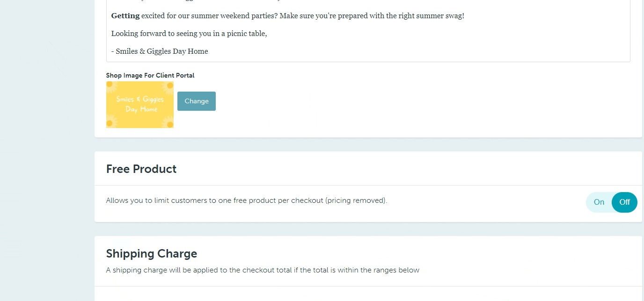Select the Free Product section heading

point(141,169)
